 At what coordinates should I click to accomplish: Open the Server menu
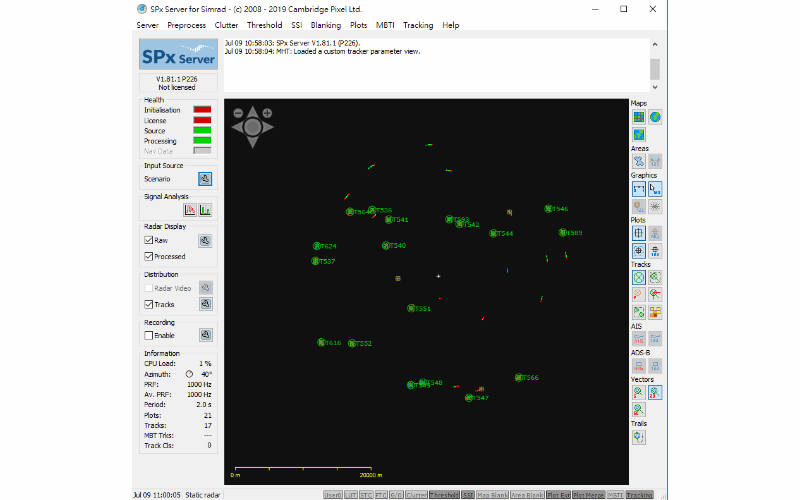[x=147, y=25]
